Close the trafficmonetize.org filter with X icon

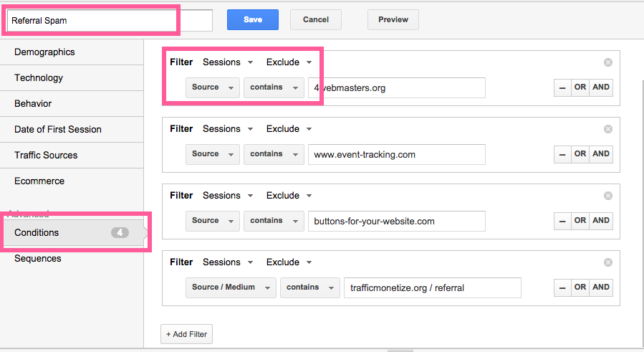point(608,262)
